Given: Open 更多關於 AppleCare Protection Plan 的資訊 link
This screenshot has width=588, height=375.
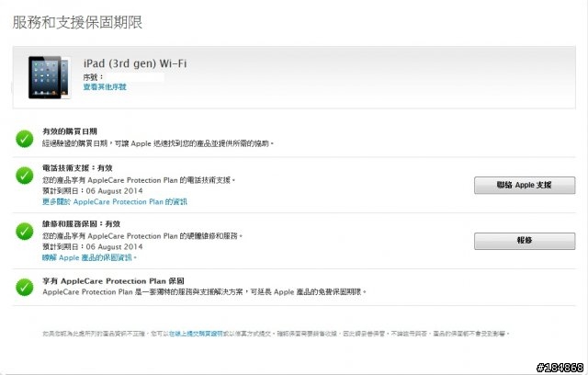Looking at the screenshot, I should [x=115, y=202].
